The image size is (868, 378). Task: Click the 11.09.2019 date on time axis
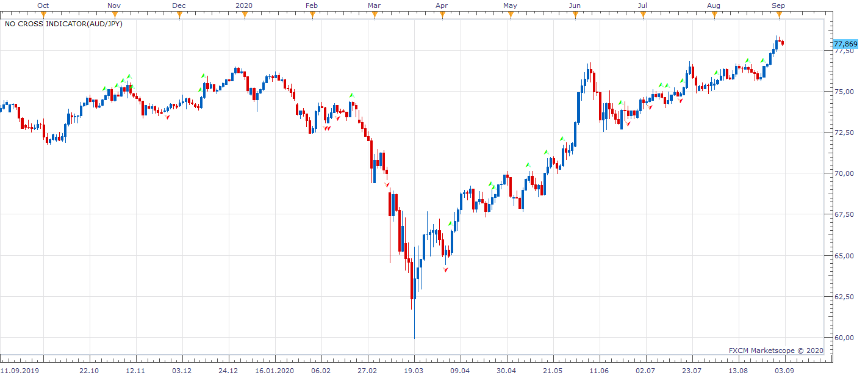coord(18,371)
